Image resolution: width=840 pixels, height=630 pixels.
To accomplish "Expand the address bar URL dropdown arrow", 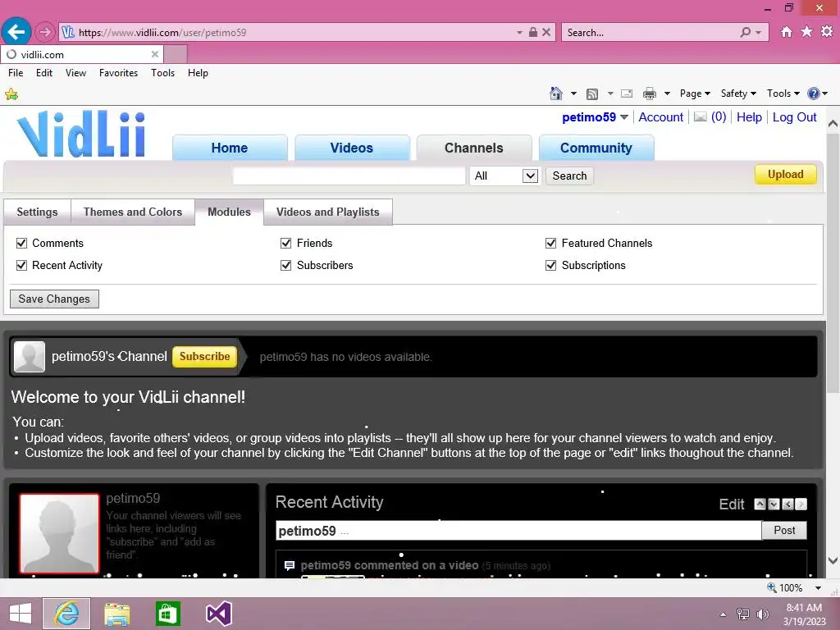I will pos(519,33).
